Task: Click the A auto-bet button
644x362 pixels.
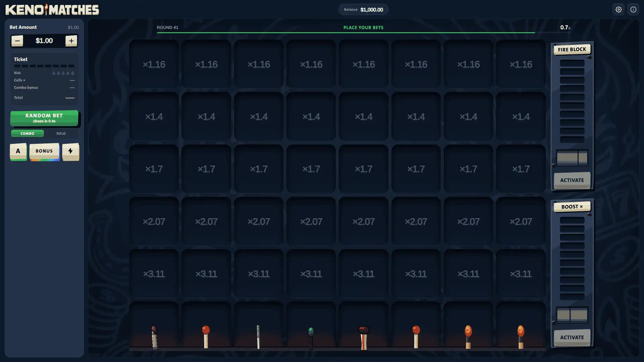Action: [18, 152]
